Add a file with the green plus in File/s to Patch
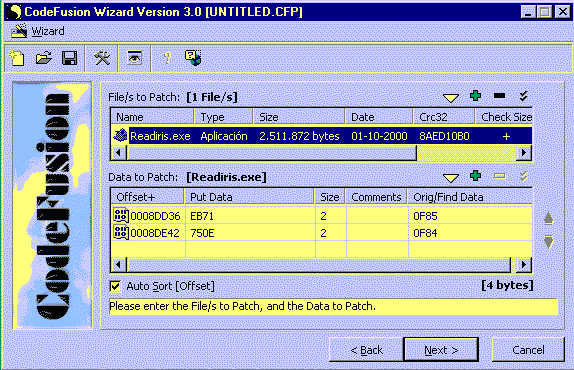 click(x=475, y=96)
